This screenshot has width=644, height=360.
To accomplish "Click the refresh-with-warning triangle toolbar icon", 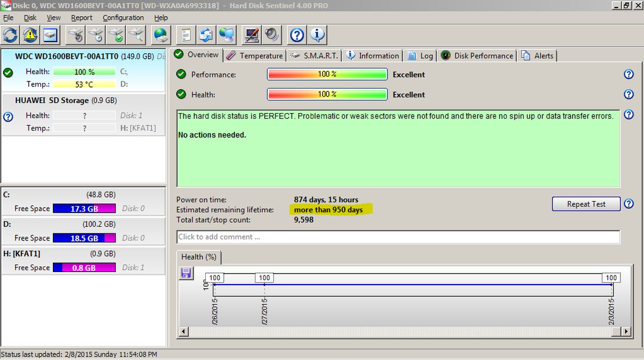I will 30,35.
